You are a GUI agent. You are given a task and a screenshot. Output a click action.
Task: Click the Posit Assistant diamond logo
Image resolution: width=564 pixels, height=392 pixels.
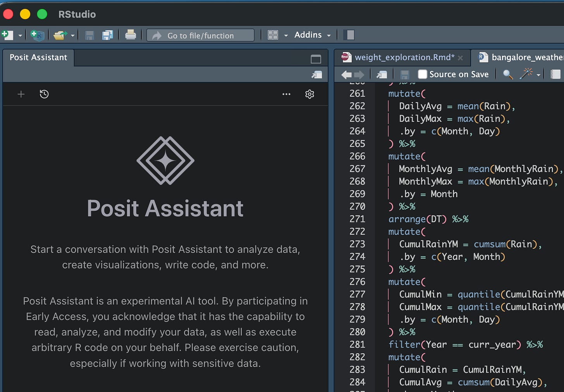165,160
